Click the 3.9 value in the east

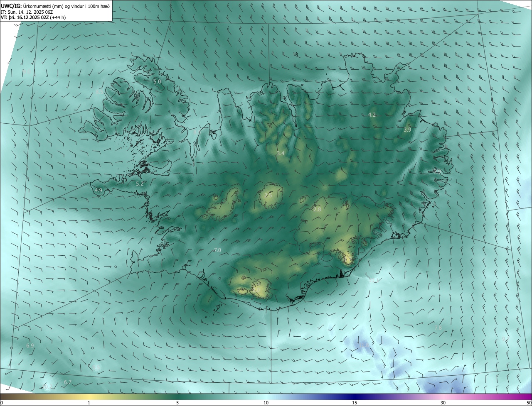coord(407,130)
